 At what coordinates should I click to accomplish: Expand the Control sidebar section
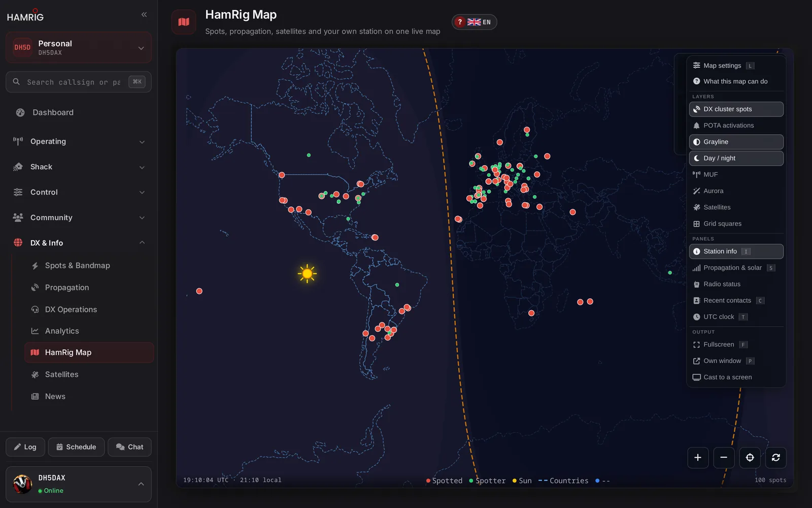point(79,192)
